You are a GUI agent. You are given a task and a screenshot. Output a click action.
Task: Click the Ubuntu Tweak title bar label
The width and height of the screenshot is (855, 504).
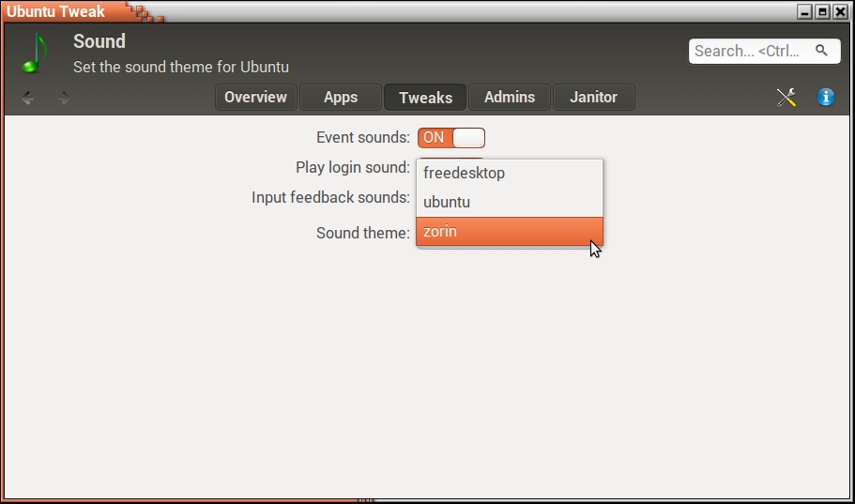point(56,12)
